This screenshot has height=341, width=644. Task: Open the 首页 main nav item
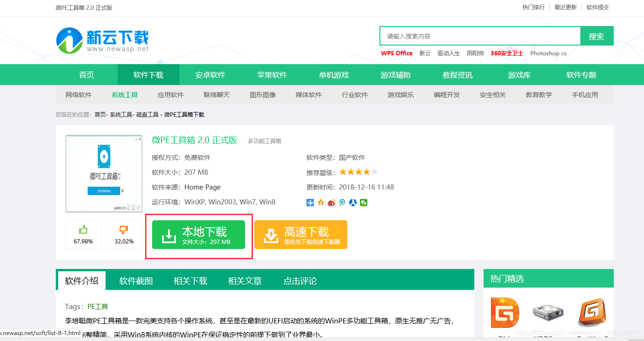(86, 75)
